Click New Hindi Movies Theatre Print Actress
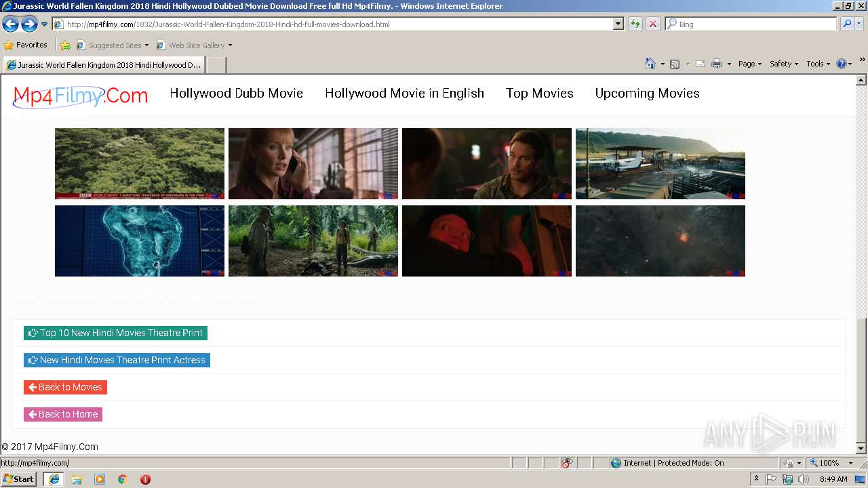This screenshot has height=488, width=868. coord(117,360)
